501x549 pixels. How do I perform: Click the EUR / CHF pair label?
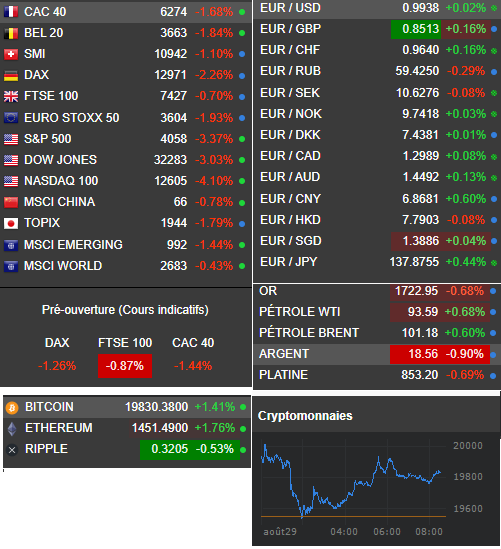coord(290,50)
